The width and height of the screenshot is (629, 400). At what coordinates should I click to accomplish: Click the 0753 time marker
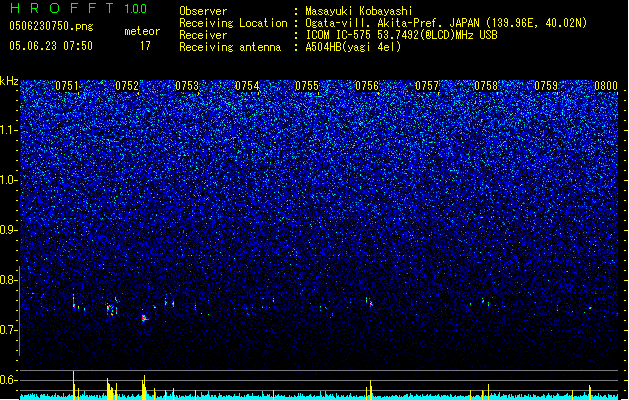click(x=187, y=86)
